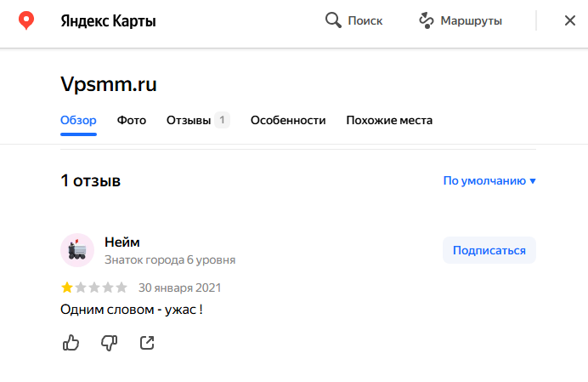
Task: Switch to the Фото tab
Action: (x=132, y=120)
